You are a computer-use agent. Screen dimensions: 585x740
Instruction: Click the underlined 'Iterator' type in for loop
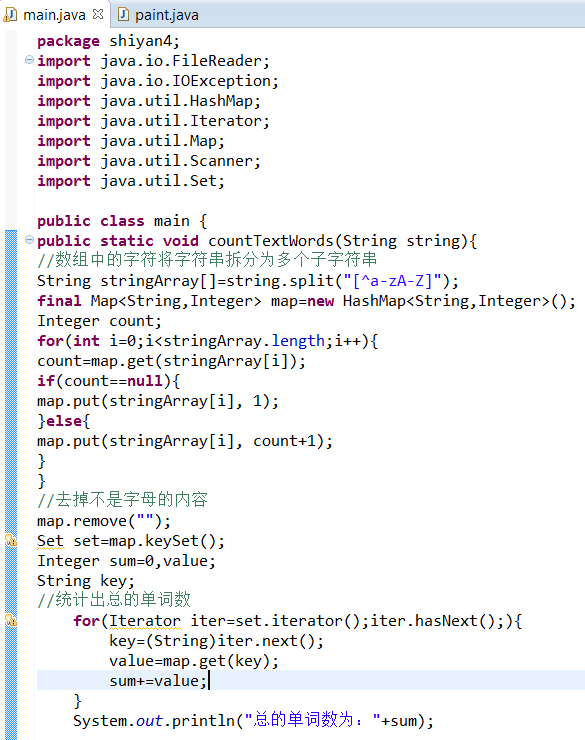(145, 622)
